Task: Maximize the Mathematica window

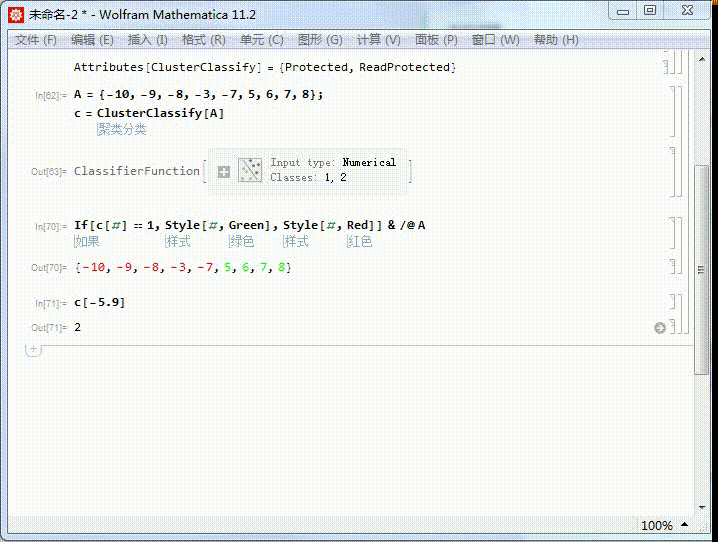Action: (650, 10)
